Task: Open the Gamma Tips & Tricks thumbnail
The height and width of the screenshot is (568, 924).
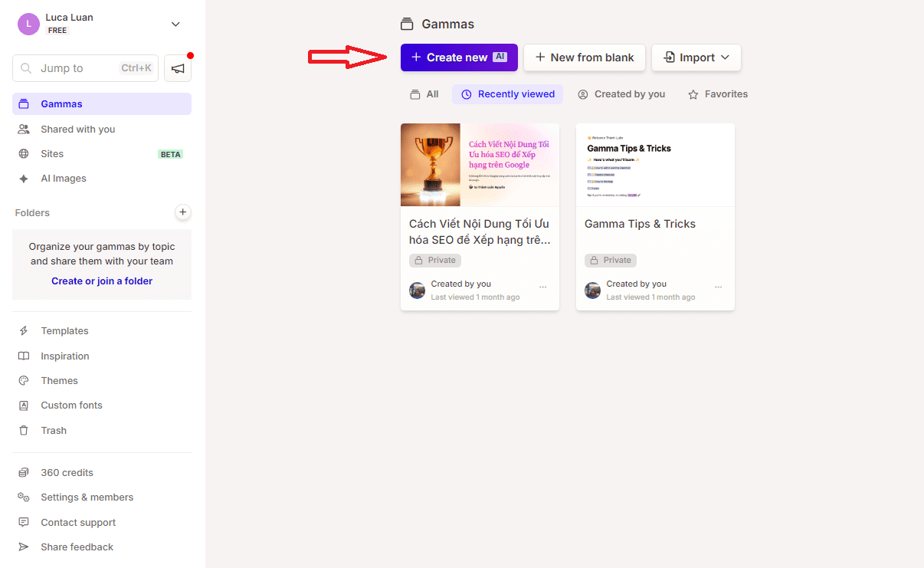Action: tap(655, 165)
